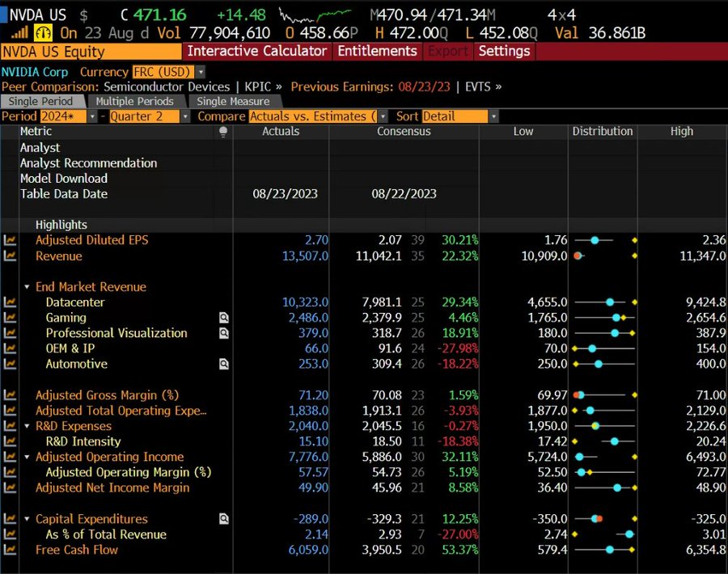Click the NVDA US Equity security field
The image size is (728, 574).
pos(91,52)
